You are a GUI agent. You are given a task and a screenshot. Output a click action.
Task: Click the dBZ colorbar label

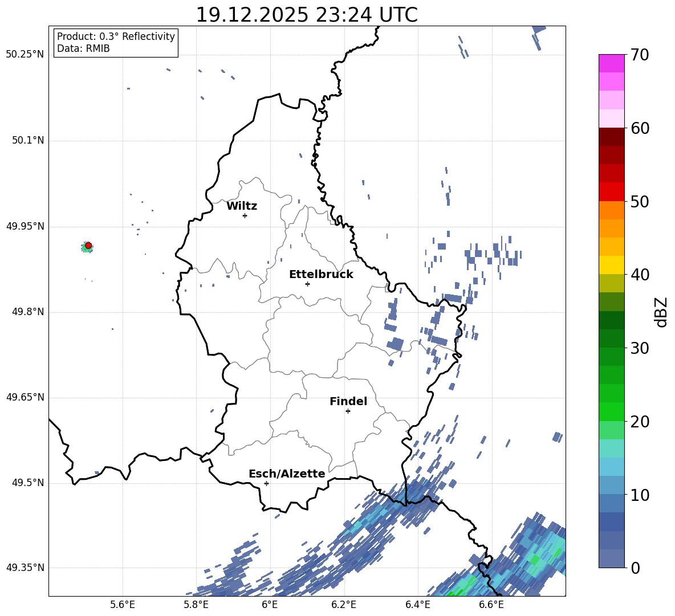point(662,312)
